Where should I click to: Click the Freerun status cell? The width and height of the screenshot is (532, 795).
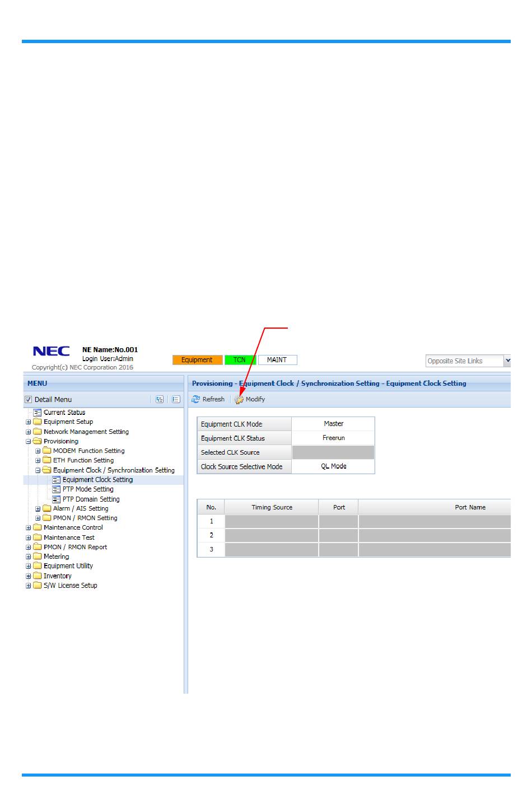[x=333, y=438]
